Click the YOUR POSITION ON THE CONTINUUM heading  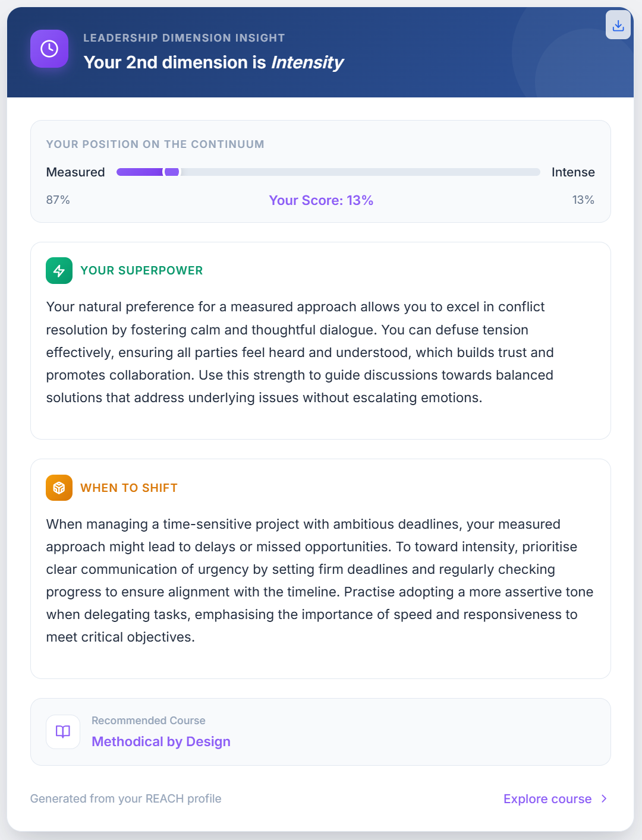click(x=155, y=144)
